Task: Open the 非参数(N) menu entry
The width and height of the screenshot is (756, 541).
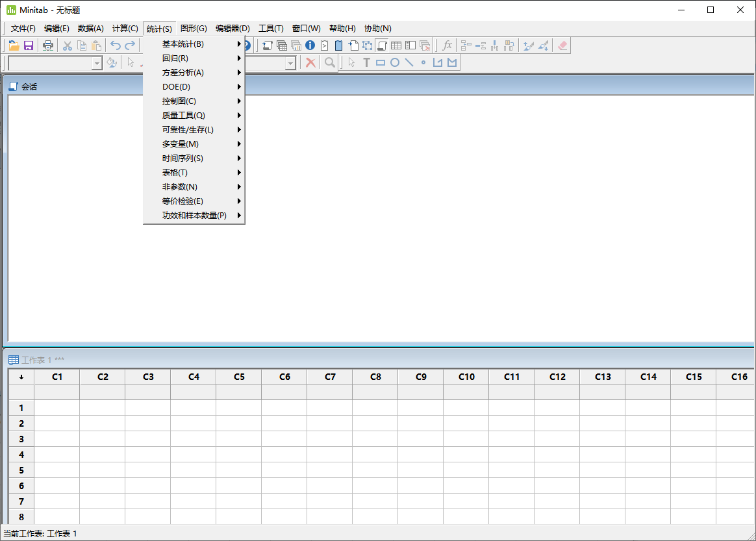Action: click(194, 187)
